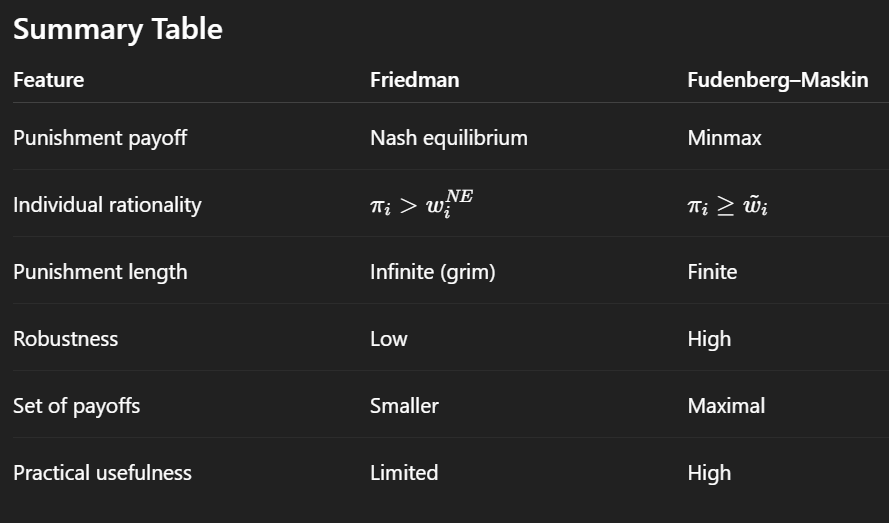Click Fudenberg–Maskin's individual rationality formula

[728, 206]
